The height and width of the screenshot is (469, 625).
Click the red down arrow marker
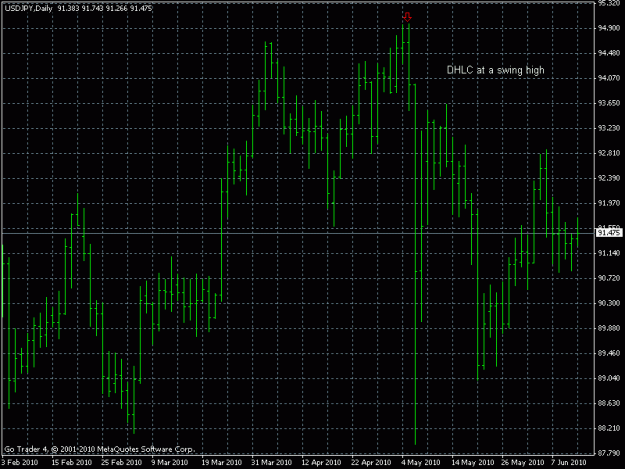point(407,17)
